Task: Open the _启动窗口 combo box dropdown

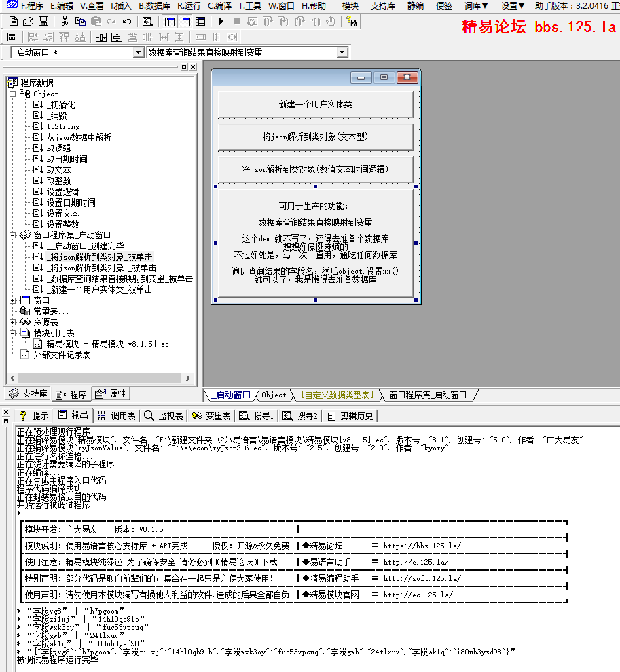Action: (138, 52)
